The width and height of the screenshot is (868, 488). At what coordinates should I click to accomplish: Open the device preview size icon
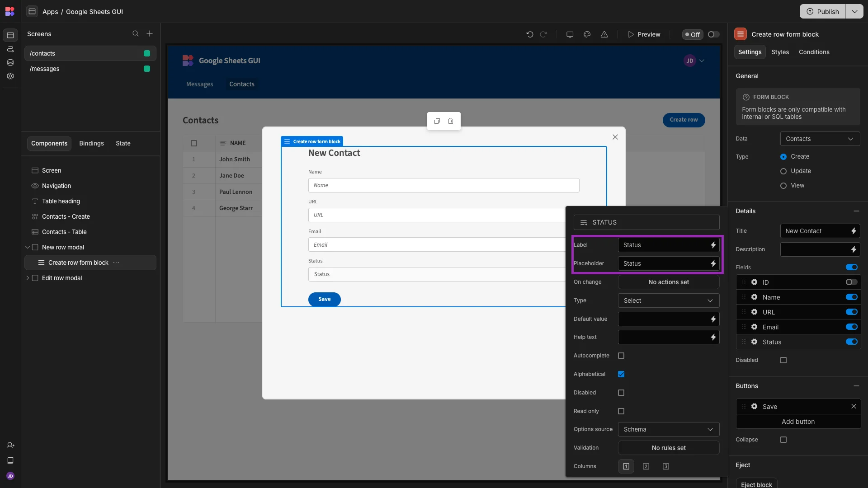point(570,34)
